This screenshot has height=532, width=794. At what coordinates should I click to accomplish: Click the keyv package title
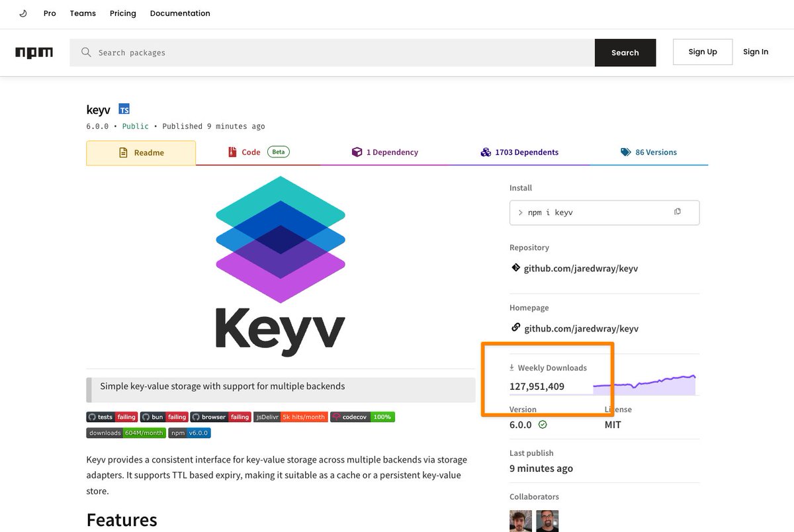tap(98, 110)
